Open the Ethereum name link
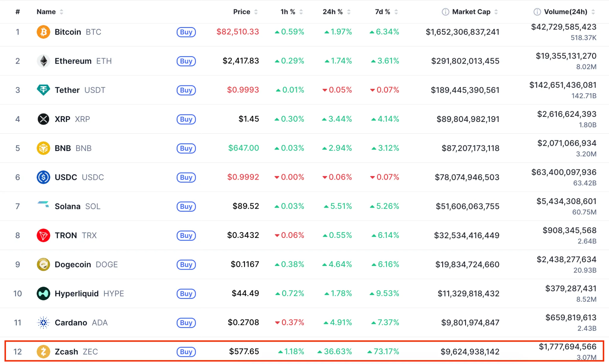Viewport: 609px width, 364px height. [x=73, y=61]
